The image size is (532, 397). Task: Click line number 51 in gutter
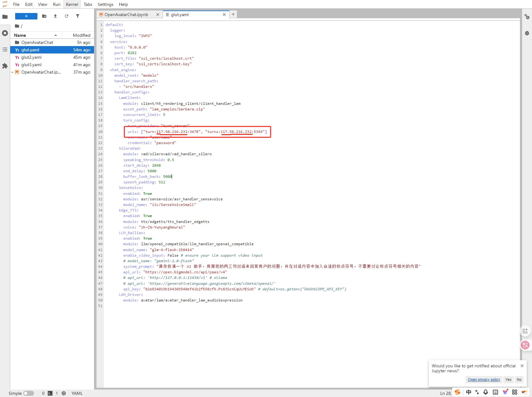coord(100,306)
